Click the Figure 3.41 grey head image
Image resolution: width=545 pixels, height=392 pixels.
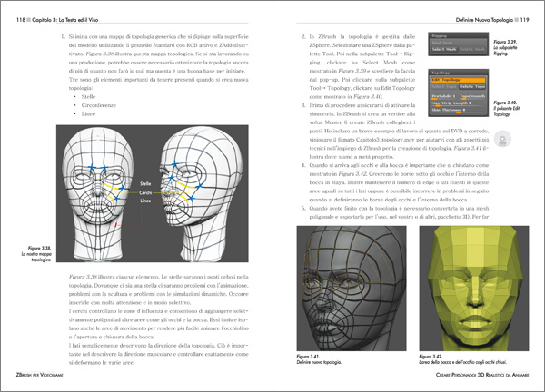pyautogui.click(x=352, y=289)
